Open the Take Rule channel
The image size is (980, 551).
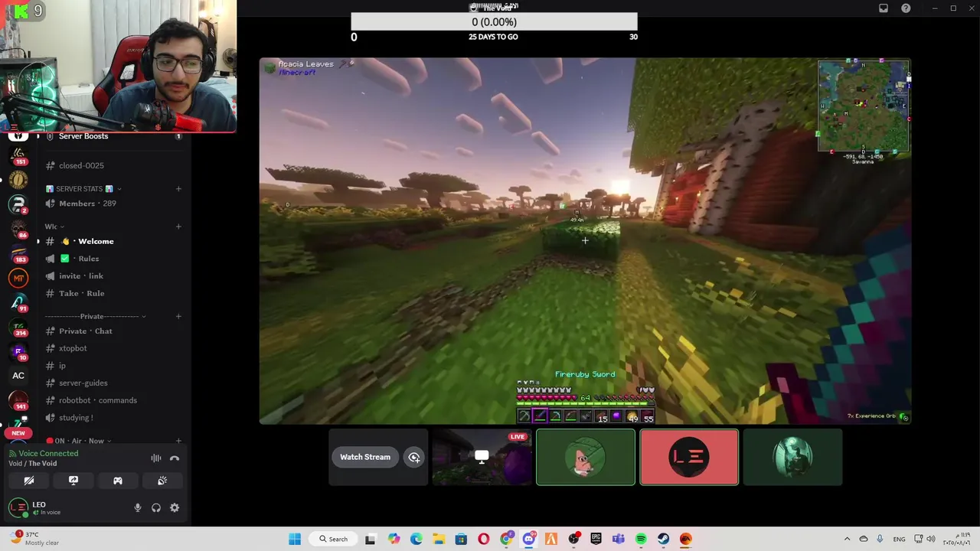pos(81,293)
